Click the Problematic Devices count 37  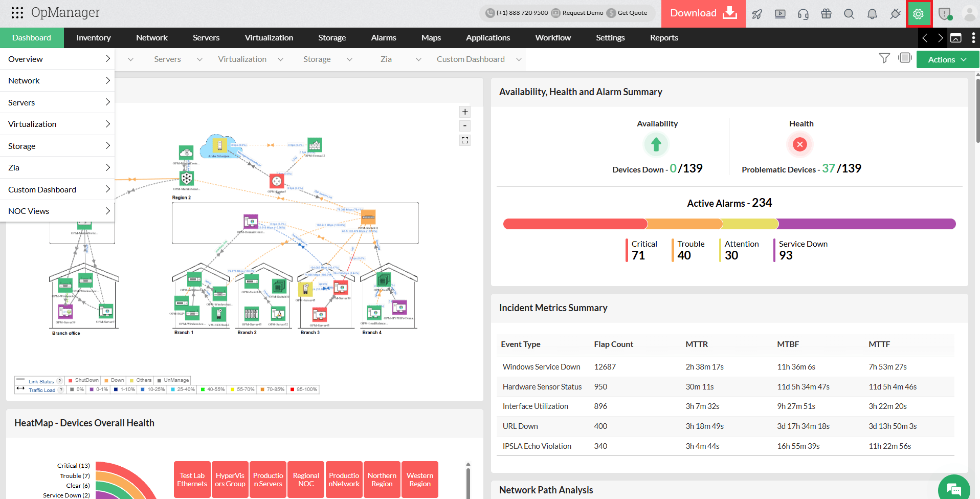coord(829,168)
